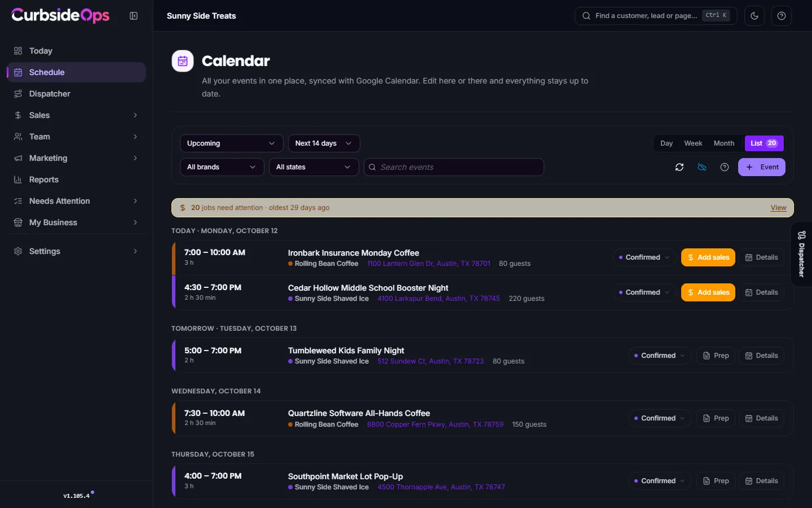Toggle the cloud-off sync icon
Image resolution: width=812 pixels, height=508 pixels.
click(702, 167)
